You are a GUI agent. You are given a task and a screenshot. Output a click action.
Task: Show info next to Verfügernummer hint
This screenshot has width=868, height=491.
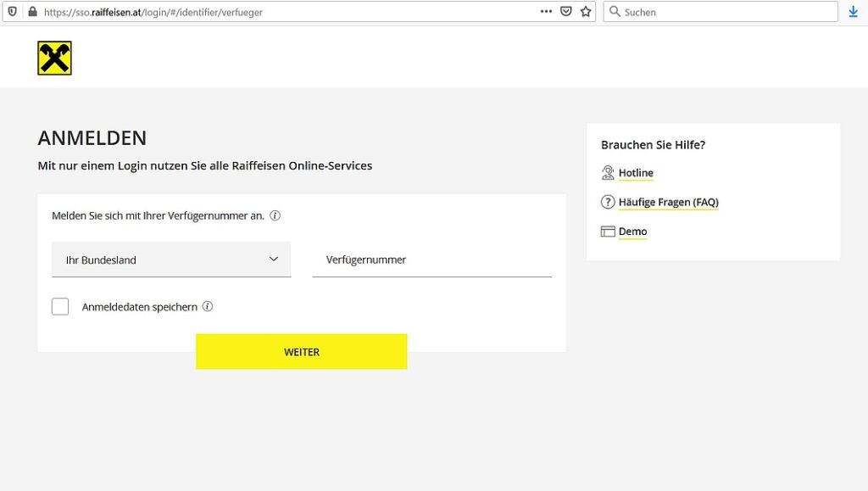pyautogui.click(x=275, y=215)
